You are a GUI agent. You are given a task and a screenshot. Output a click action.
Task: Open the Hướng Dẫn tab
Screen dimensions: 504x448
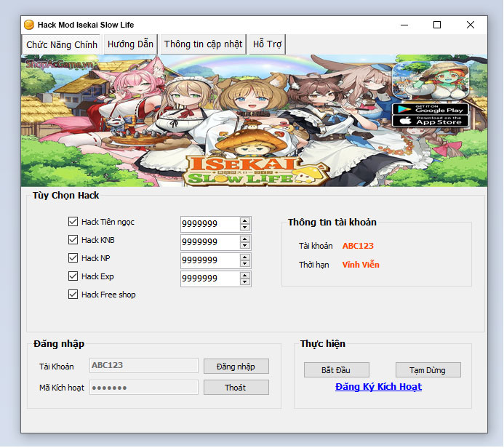click(x=130, y=44)
